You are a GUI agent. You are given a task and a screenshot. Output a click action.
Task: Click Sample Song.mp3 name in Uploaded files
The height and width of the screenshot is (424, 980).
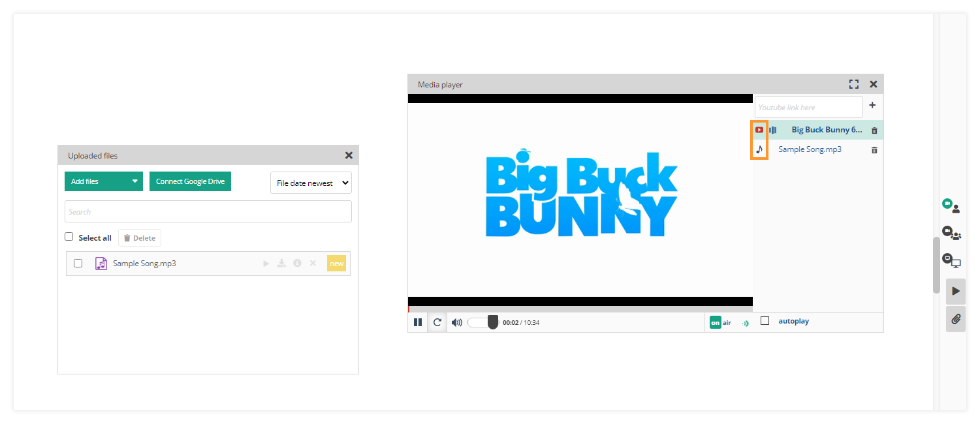tap(144, 264)
